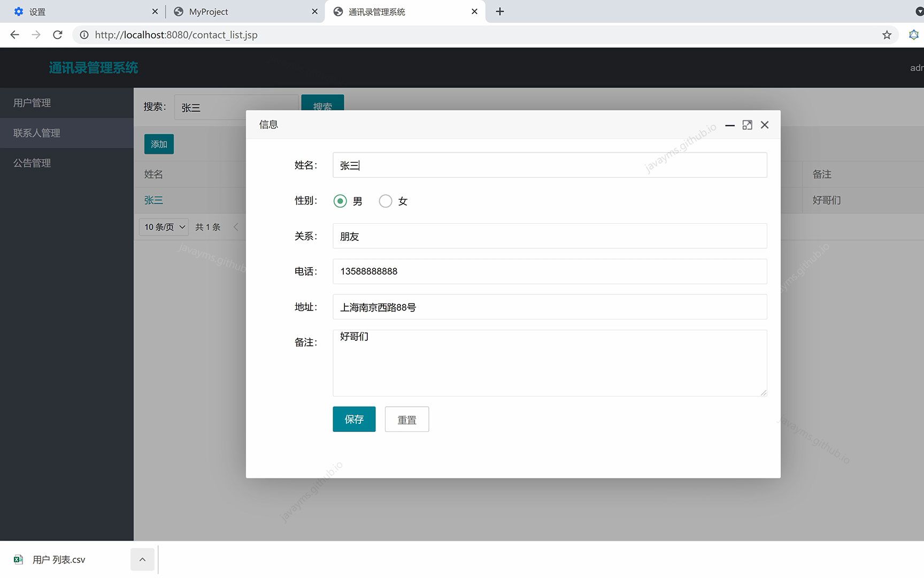
Task: Click the 保存 button
Action: (354, 419)
